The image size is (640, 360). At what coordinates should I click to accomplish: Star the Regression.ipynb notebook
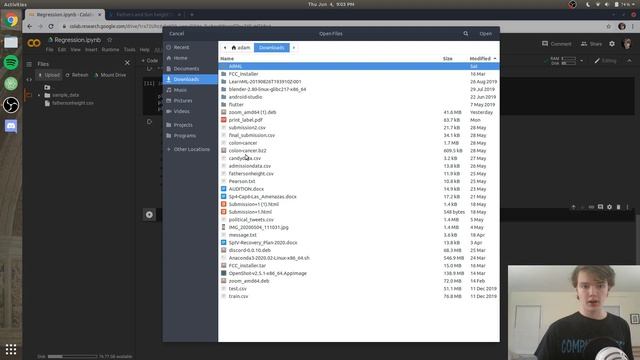point(109,40)
